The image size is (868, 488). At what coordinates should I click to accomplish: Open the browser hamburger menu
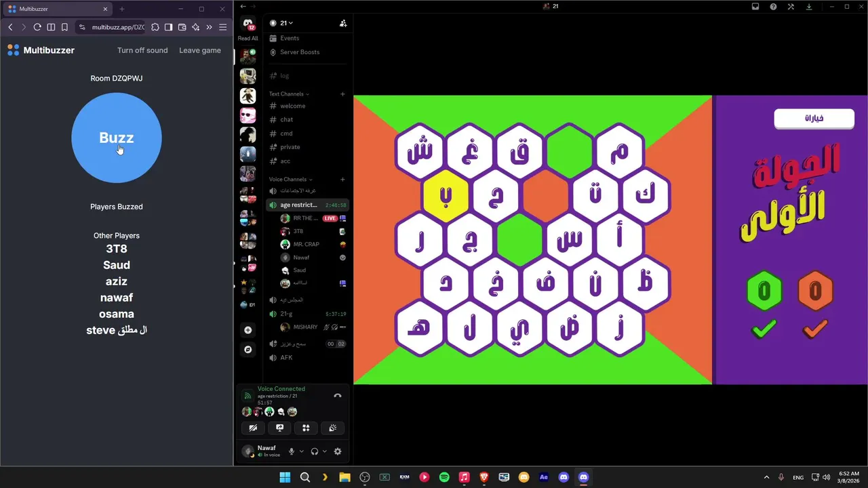[x=222, y=27]
